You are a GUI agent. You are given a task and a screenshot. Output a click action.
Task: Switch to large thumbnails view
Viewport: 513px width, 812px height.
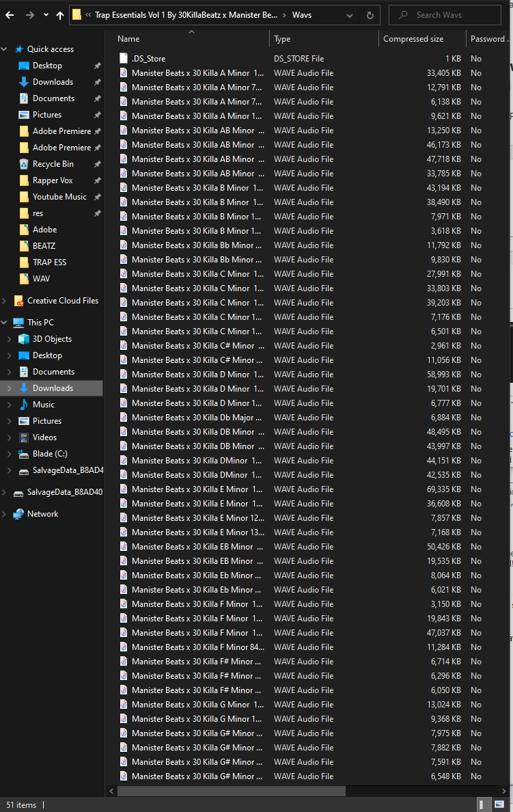(500, 804)
